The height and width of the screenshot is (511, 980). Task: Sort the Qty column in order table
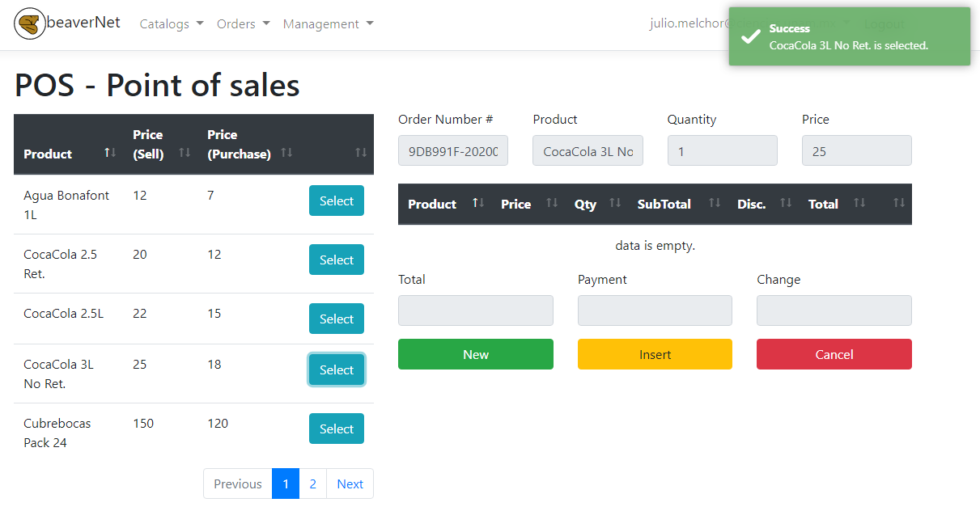coord(616,204)
